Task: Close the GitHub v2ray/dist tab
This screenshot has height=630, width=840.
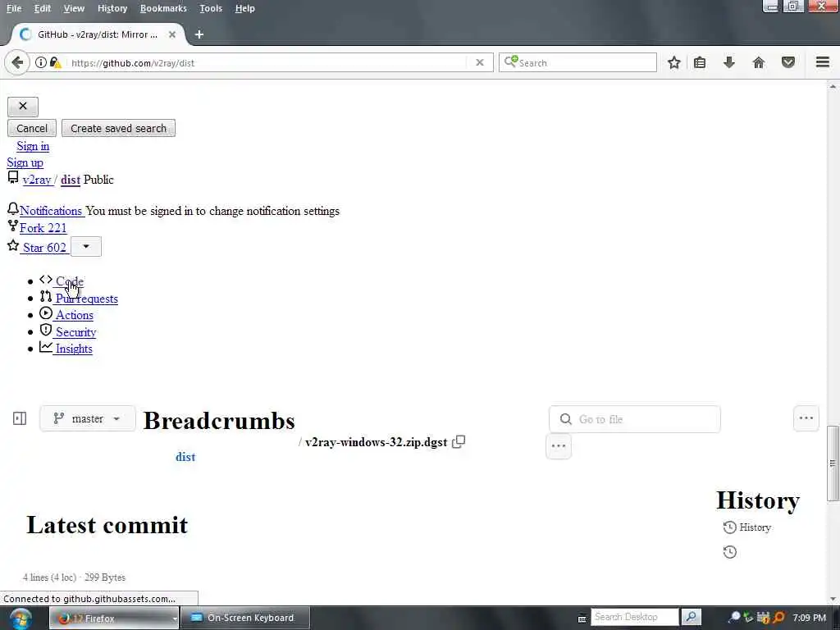Action: pos(172,34)
